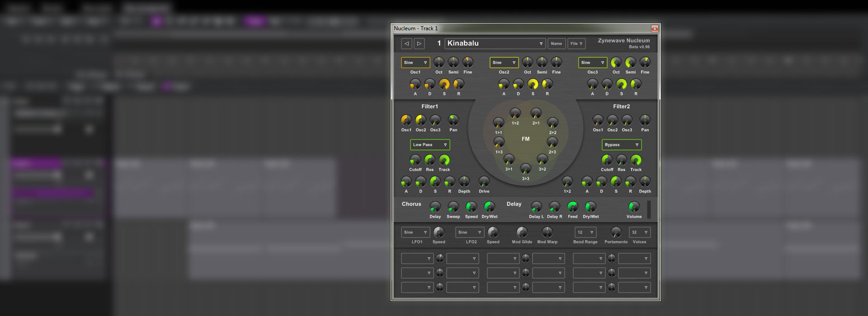The width and height of the screenshot is (868, 316).
Task: Open the Osc1 Sine waveform dropdown
Action: point(415,63)
